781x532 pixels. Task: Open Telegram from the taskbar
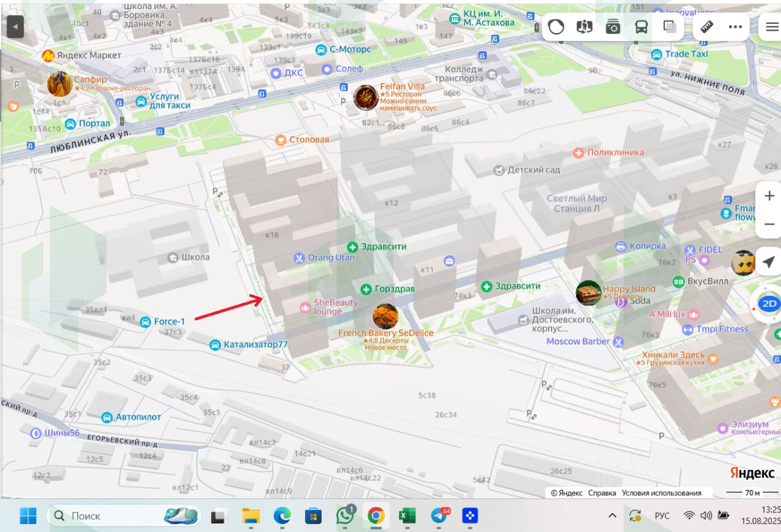[x=439, y=516]
